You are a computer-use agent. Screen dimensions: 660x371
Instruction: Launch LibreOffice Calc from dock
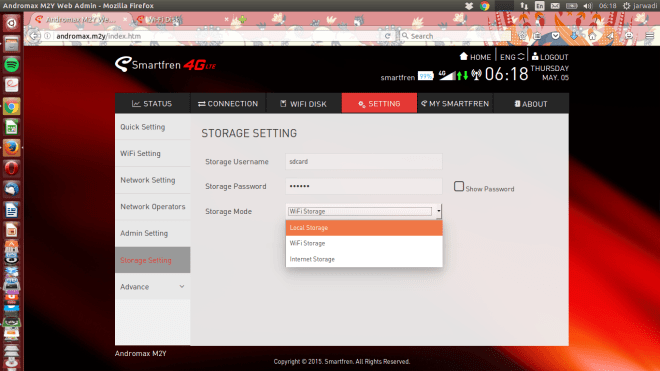[11, 127]
